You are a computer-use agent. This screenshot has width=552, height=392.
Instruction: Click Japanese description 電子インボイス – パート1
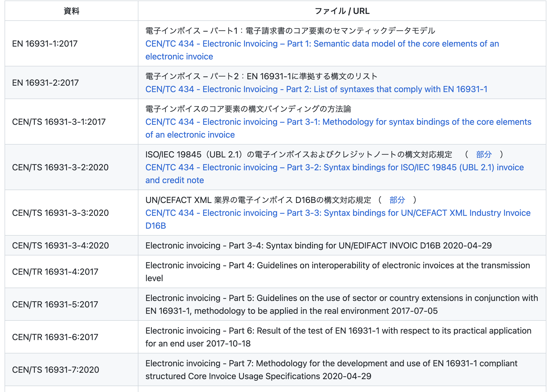pos(290,31)
